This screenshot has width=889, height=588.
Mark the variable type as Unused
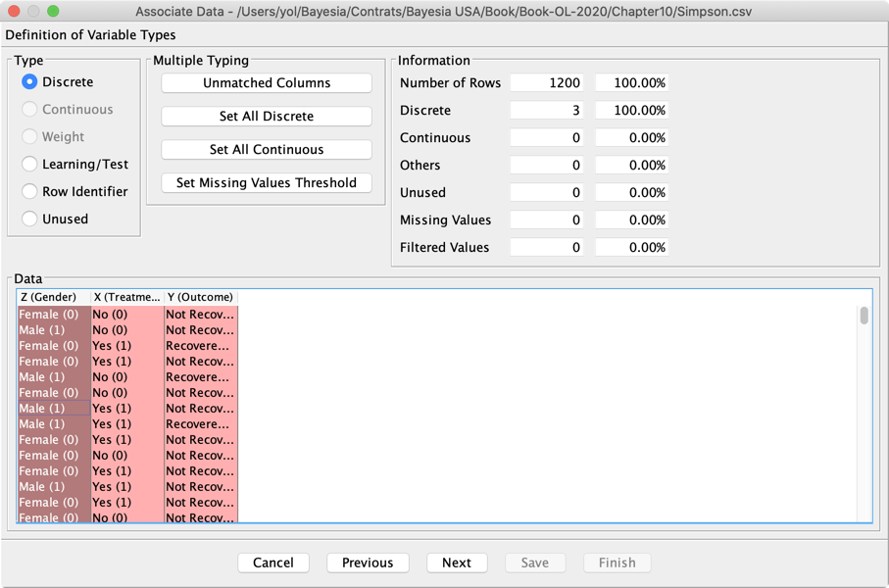point(29,220)
